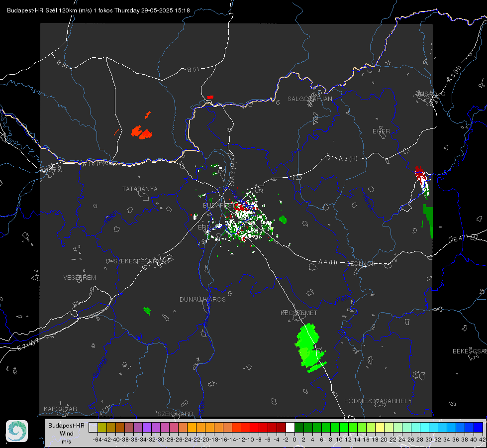Viewport: 487px width, 448px height.
Task: Click the small red echo on the northern border
Action: click(210, 97)
